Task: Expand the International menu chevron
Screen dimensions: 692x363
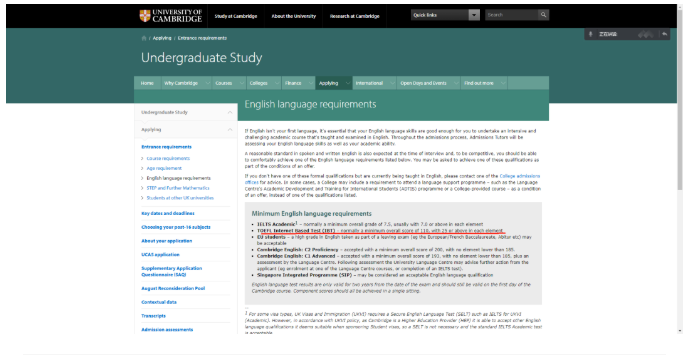Action: 392,83
